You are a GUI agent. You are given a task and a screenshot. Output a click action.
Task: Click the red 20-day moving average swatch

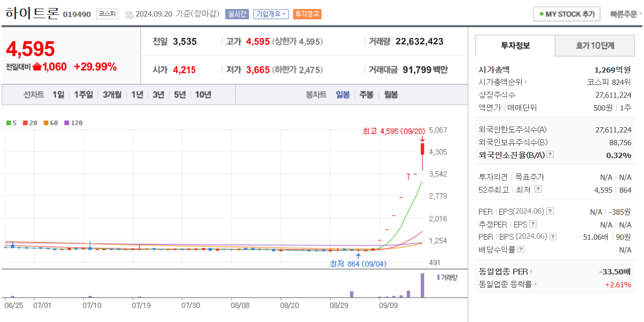click(25, 123)
